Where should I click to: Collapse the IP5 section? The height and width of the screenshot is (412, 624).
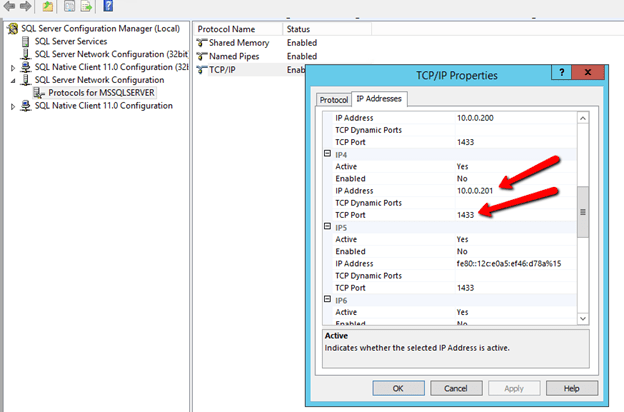[x=327, y=227]
